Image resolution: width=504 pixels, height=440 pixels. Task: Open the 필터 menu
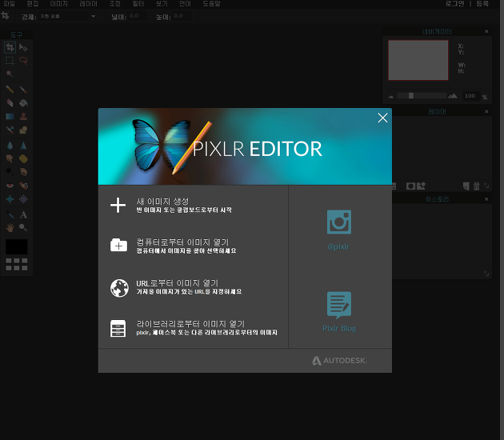(138, 4)
